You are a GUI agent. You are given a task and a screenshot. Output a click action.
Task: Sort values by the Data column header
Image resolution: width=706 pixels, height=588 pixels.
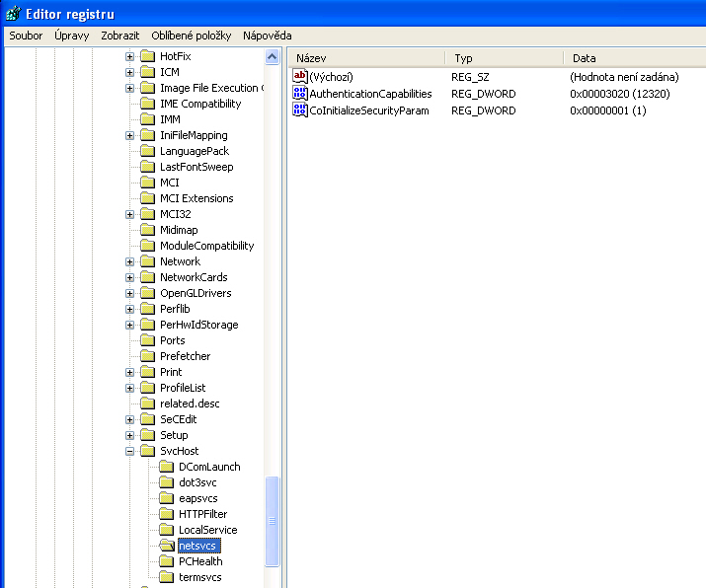click(635, 58)
